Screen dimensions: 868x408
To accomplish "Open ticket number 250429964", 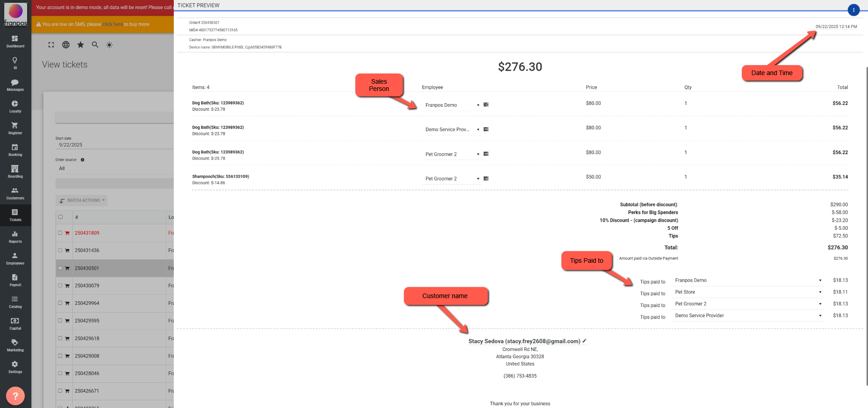I will tap(87, 303).
